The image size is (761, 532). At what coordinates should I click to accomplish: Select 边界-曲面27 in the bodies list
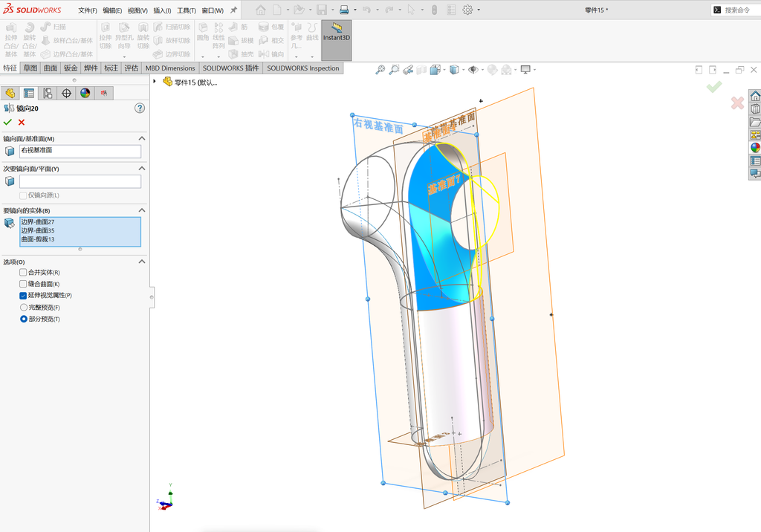(37, 222)
